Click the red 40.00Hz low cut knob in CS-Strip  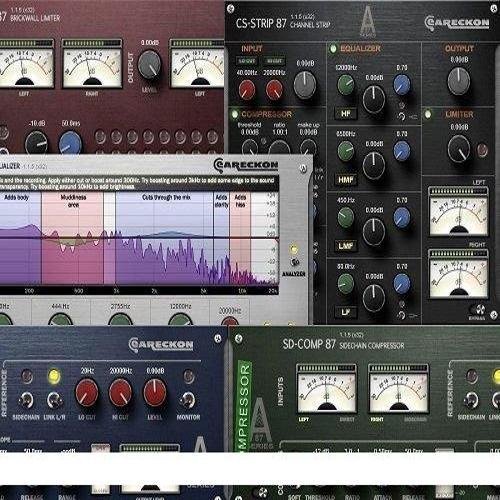coord(247,90)
